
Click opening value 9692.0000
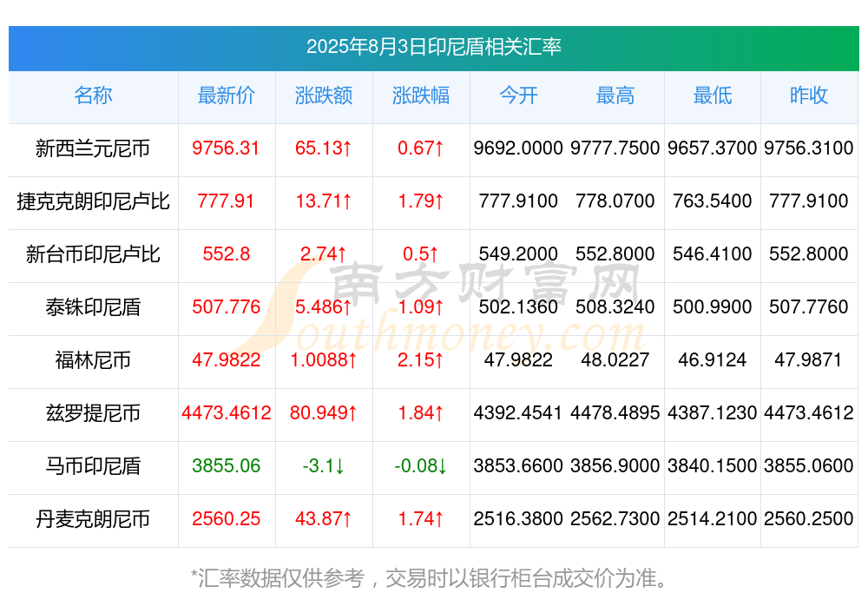[518, 148]
